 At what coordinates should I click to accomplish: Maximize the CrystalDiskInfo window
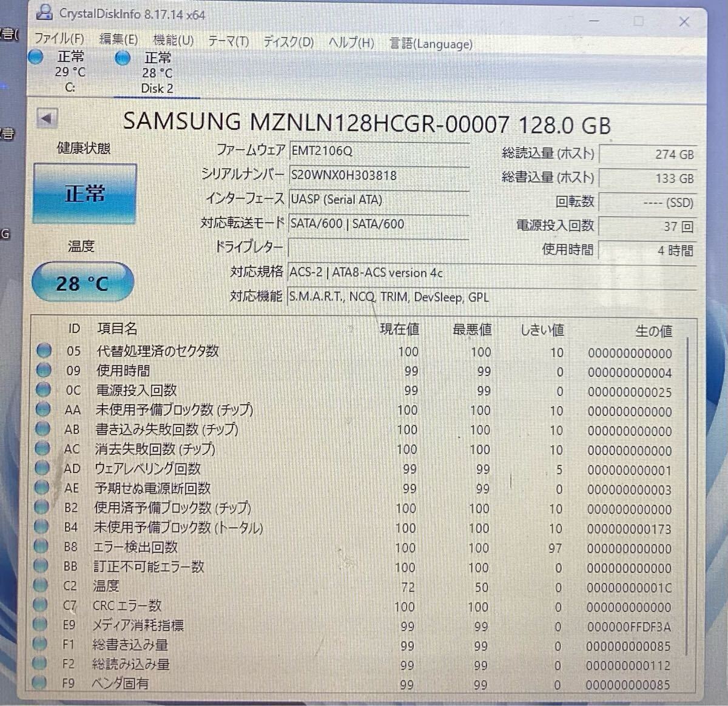click(639, 21)
